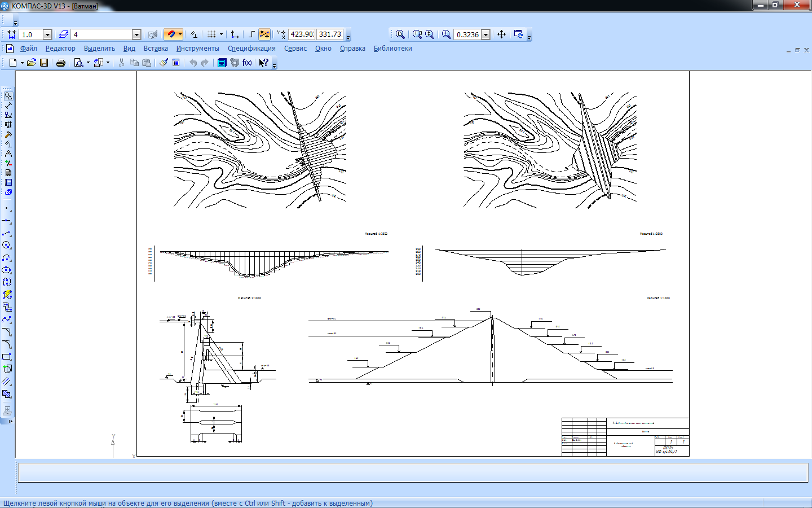Create a new document
This screenshot has height=508, width=812.
tap(12, 63)
